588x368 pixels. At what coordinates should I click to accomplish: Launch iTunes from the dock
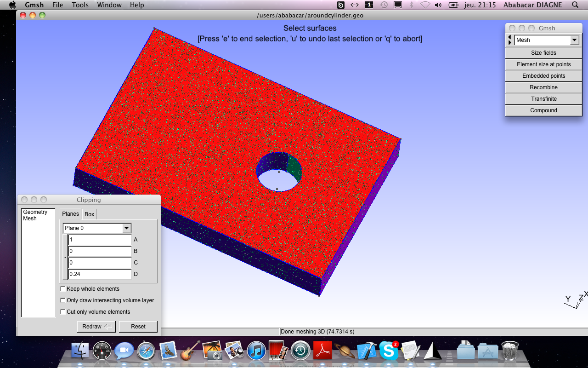point(256,351)
